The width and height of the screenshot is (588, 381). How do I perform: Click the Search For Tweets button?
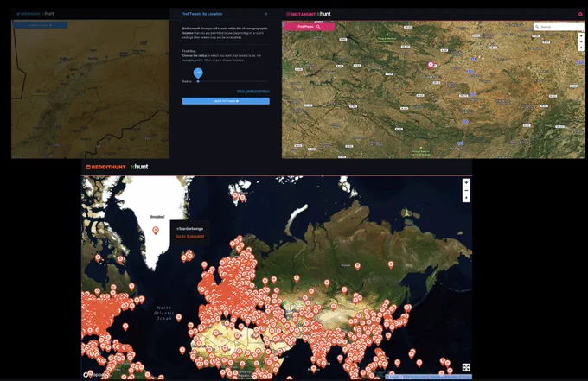click(226, 101)
